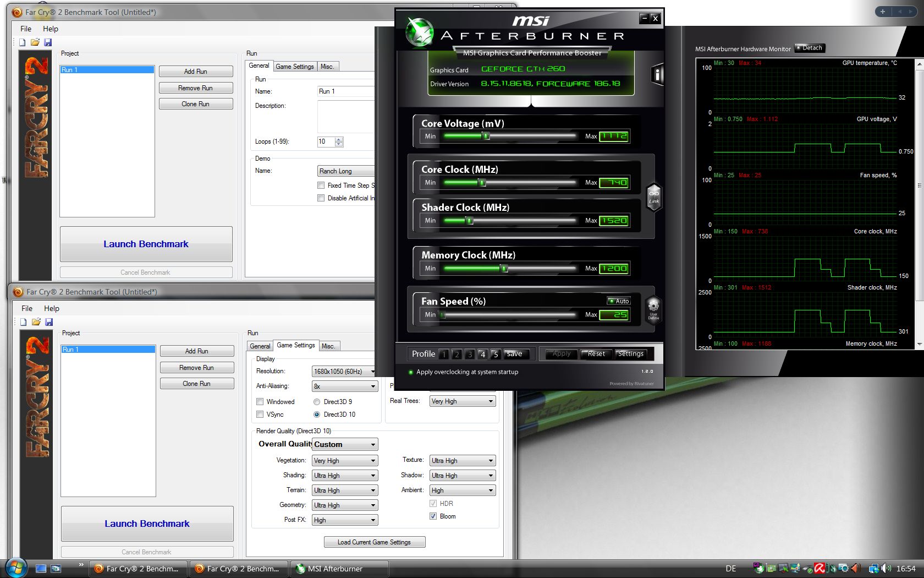Viewport: 924px width, 578px height.
Task: Select Afterburner profile slot 2
Action: pyautogui.click(x=457, y=355)
